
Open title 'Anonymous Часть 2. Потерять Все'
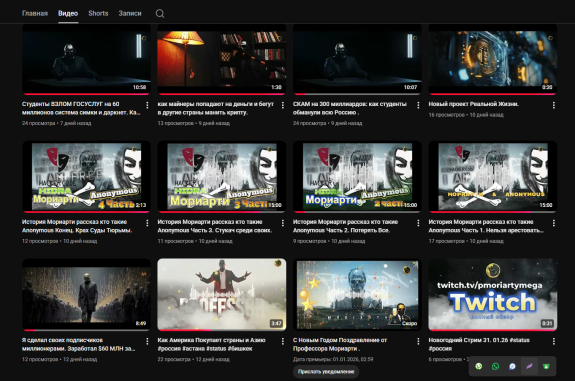[345, 226]
